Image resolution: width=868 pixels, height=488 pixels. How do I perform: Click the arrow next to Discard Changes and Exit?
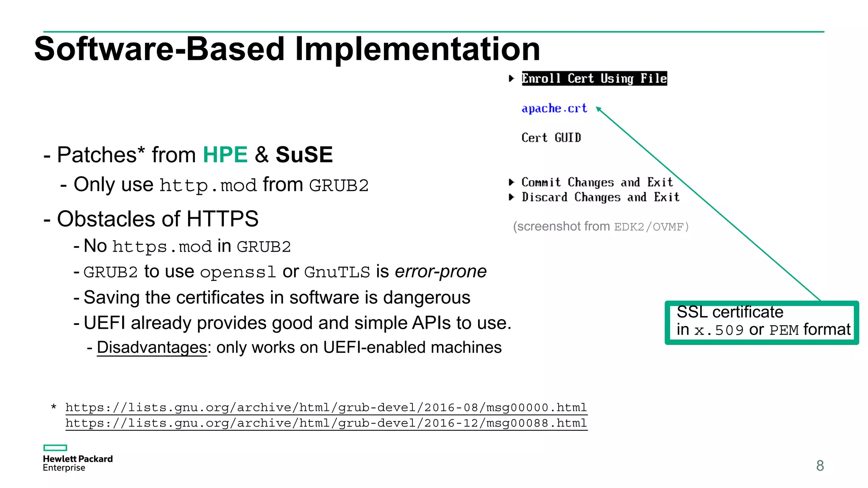(x=512, y=197)
